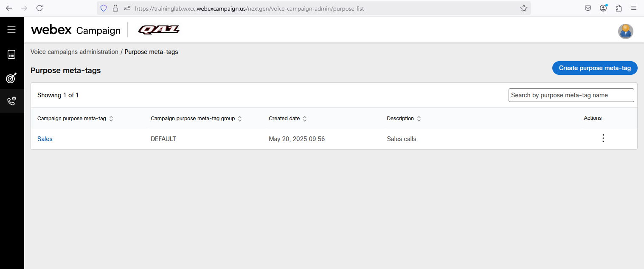The height and width of the screenshot is (269, 644).
Task: Open the user profile avatar
Action: [625, 31]
